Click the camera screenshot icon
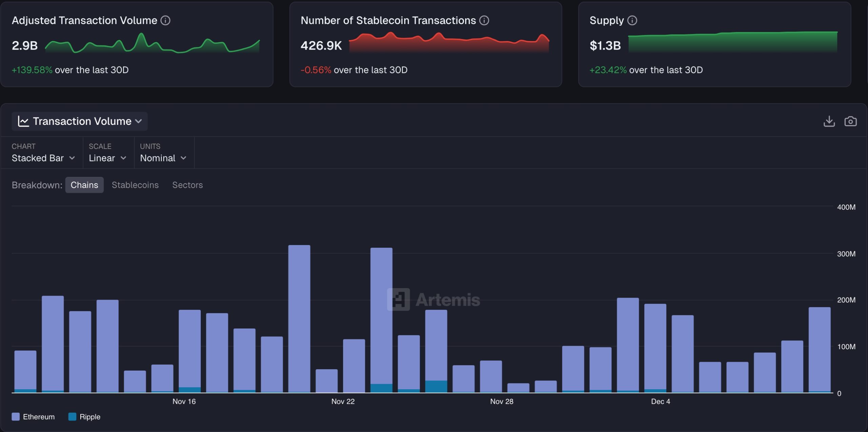The height and width of the screenshot is (432, 868). 850,121
